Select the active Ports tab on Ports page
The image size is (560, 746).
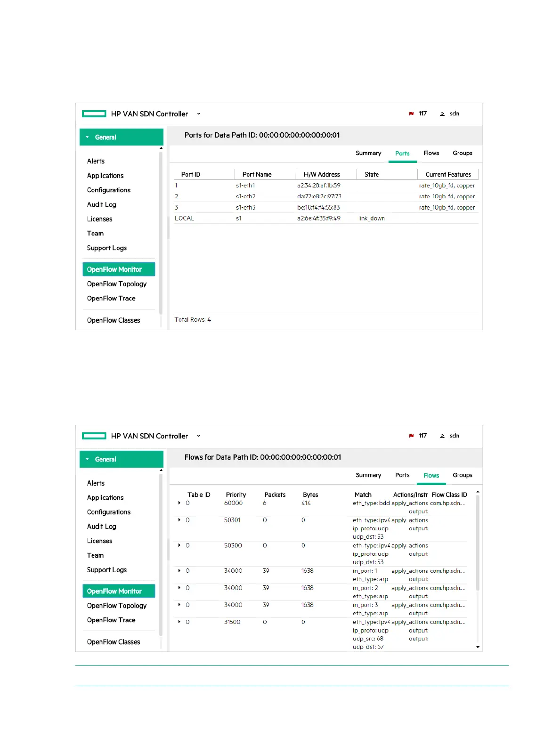402,154
